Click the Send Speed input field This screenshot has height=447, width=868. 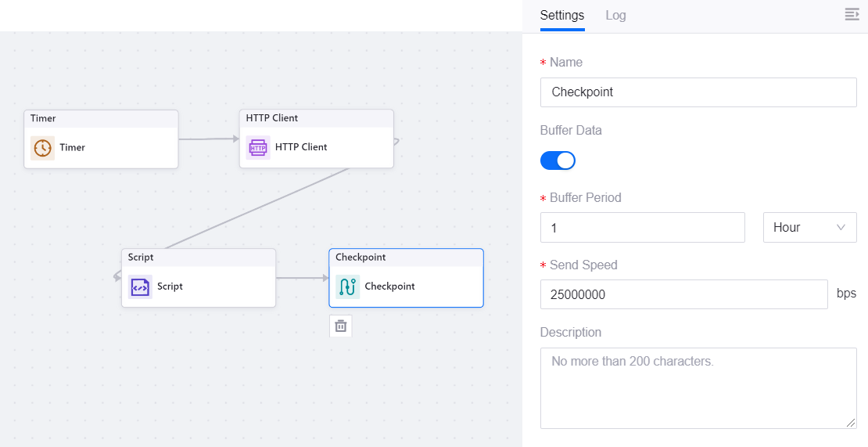click(x=683, y=295)
